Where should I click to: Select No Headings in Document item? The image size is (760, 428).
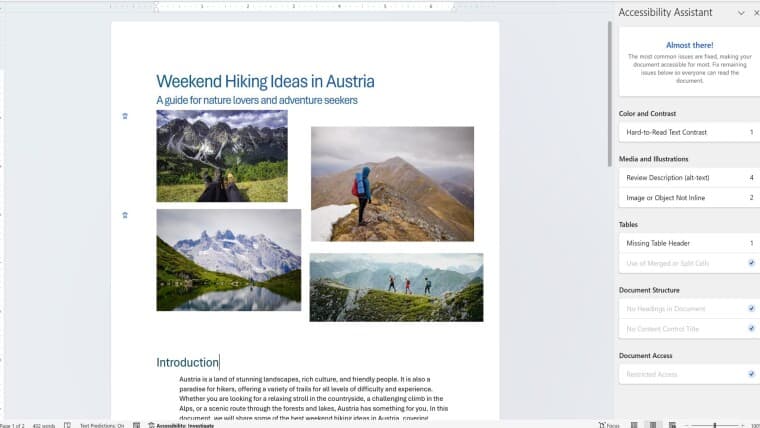pyautogui.click(x=689, y=308)
